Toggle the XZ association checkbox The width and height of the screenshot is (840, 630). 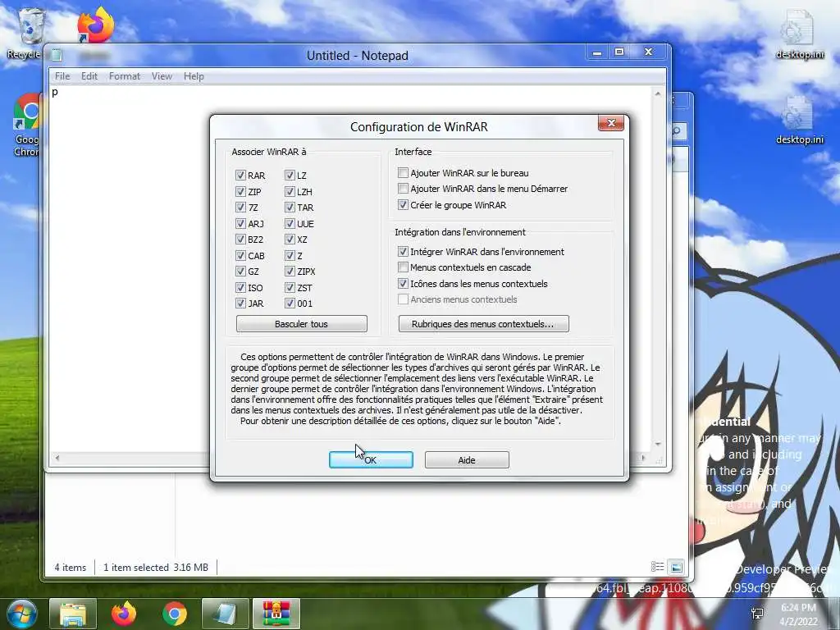[290, 240]
